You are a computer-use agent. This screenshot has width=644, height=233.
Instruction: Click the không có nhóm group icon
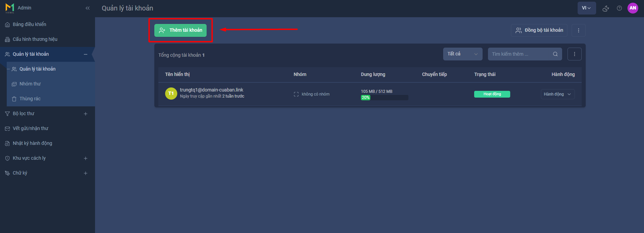click(x=296, y=94)
